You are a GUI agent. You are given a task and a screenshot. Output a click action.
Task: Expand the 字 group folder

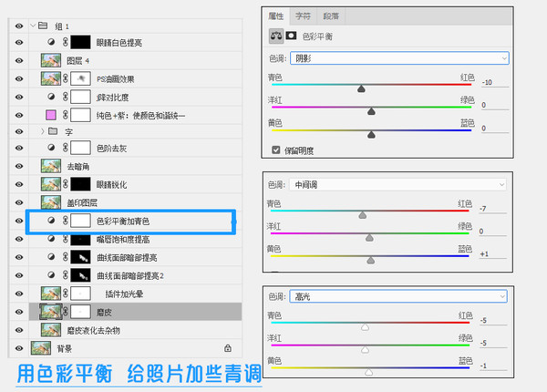(43, 131)
